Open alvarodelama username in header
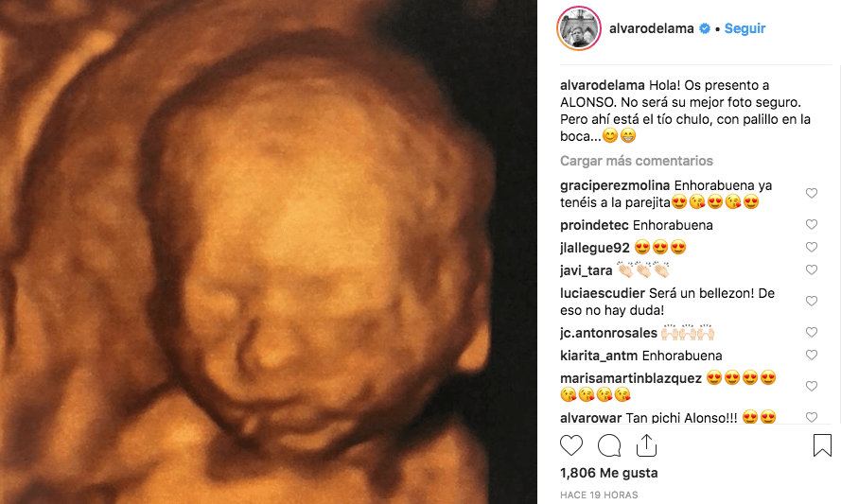The width and height of the screenshot is (841, 504). pyautogui.click(x=651, y=28)
